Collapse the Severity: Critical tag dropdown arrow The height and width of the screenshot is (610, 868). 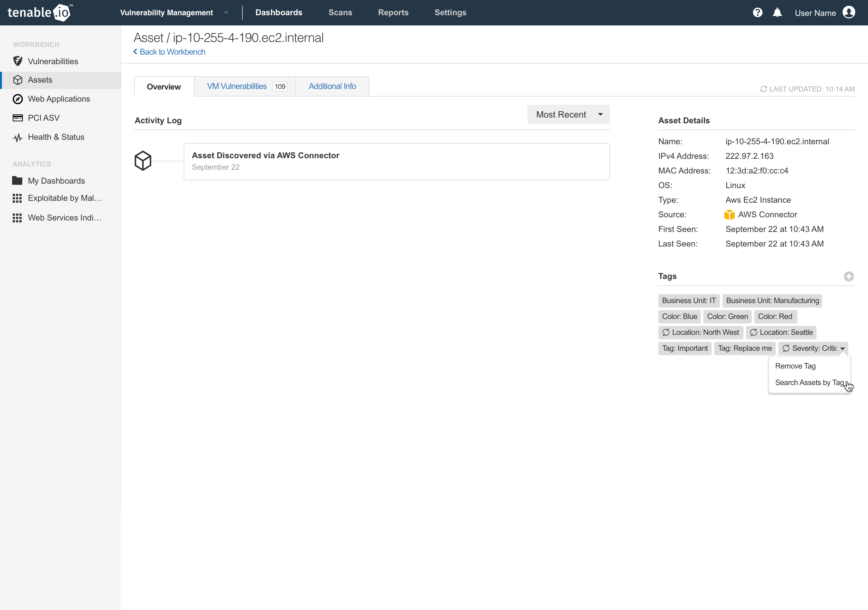[842, 349]
